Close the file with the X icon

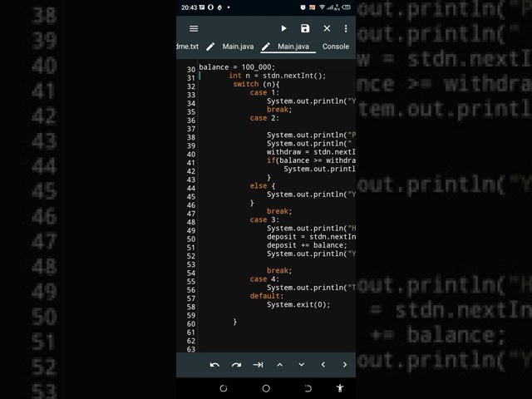327,28
